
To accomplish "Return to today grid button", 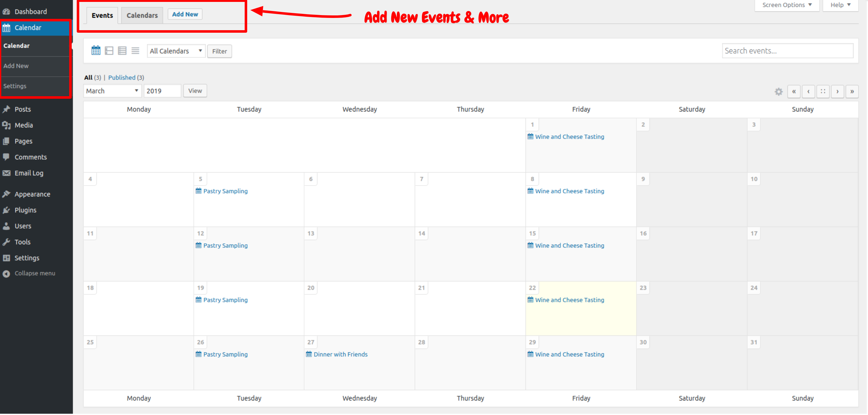I will 822,91.
